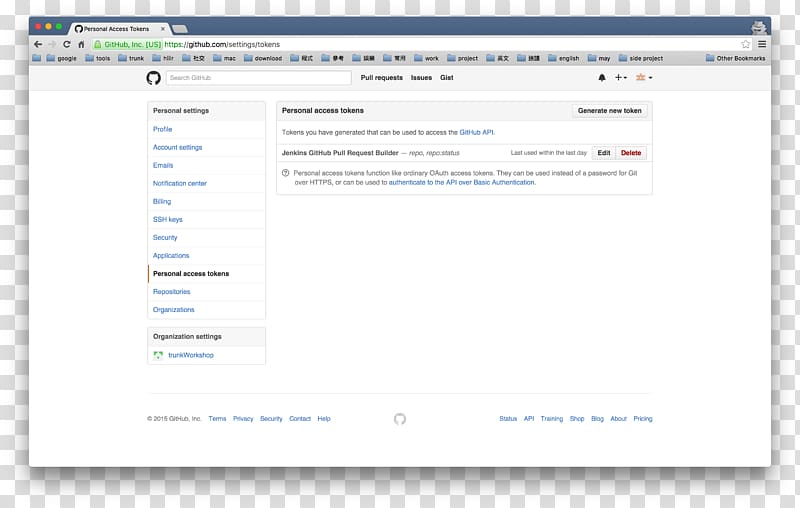Select the Personal Access Tokens browser tab
The height and width of the screenshot is (508, 800).
pos(118,29)
